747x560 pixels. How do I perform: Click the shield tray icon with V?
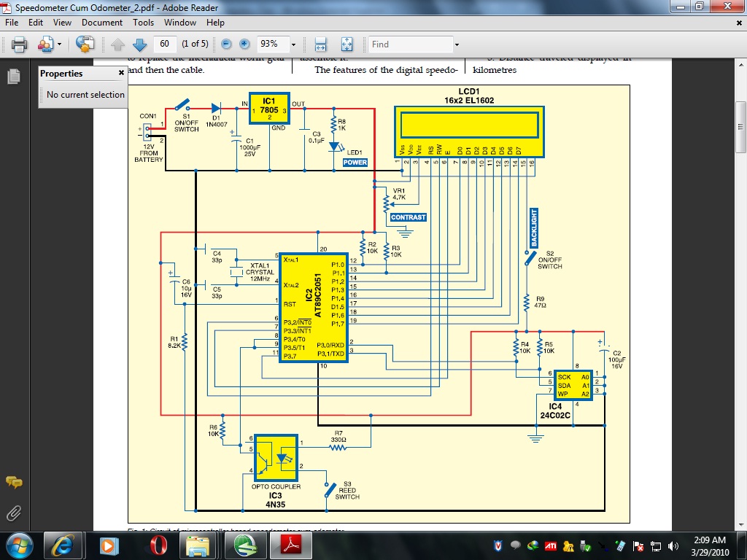(498, 545)
